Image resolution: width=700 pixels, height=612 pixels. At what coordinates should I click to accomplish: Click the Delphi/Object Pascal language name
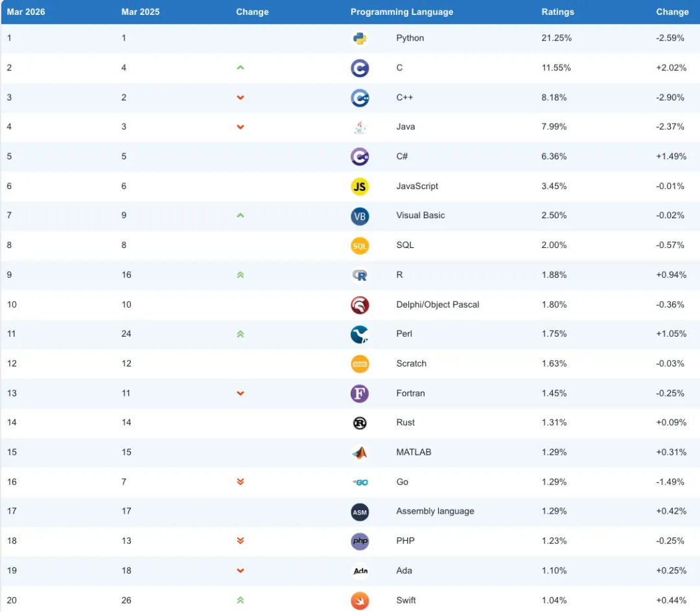(x=437, y=304)
